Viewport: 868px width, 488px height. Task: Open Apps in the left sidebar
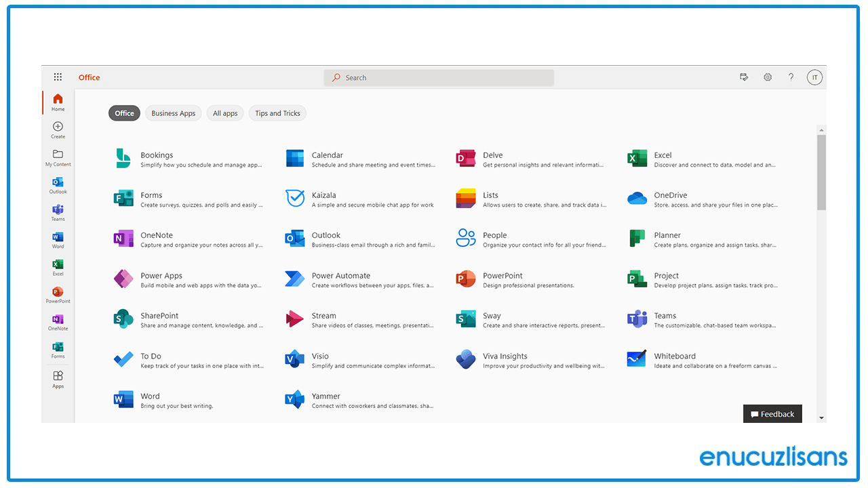pyautogui.click(x=58, y=380)
